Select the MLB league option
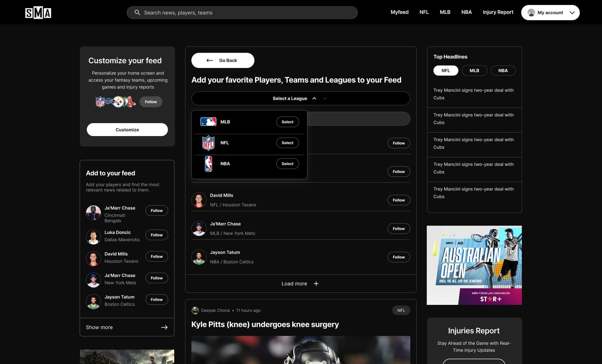This screenshot has width=602, height=364. [x=287, y=122]
